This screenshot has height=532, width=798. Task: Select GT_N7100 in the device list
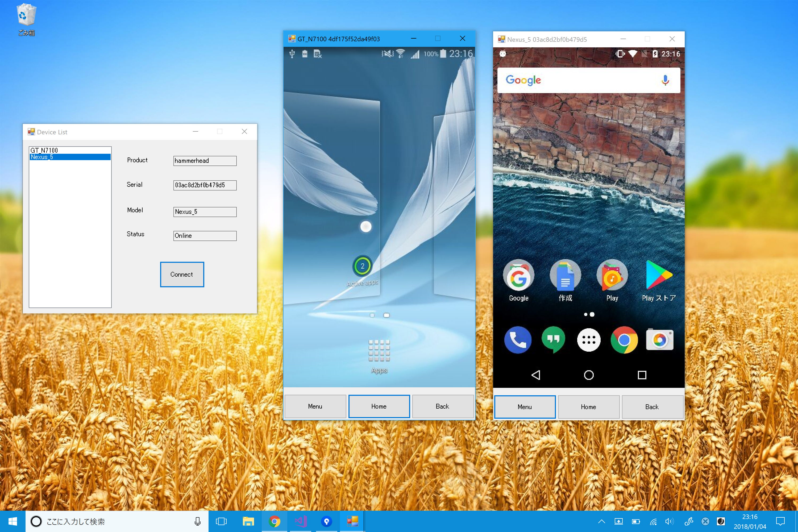tap(44, 150)
